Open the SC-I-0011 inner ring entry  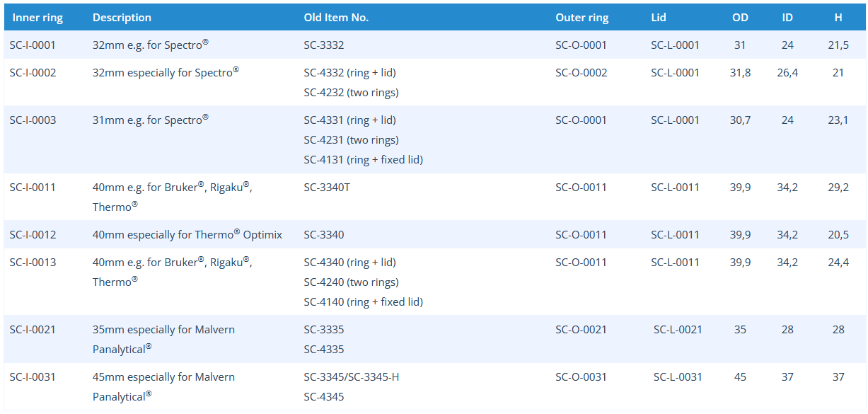[33, 188]
